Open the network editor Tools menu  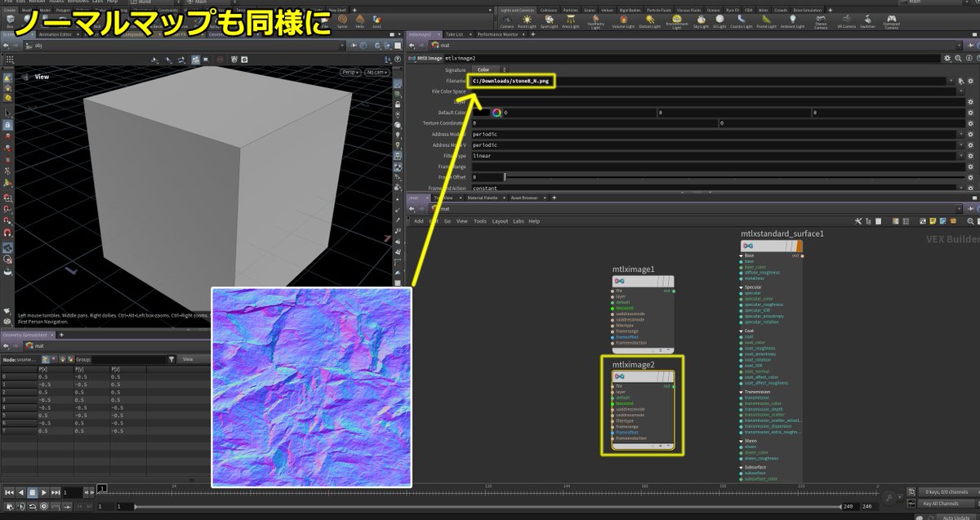pos(480,221)
